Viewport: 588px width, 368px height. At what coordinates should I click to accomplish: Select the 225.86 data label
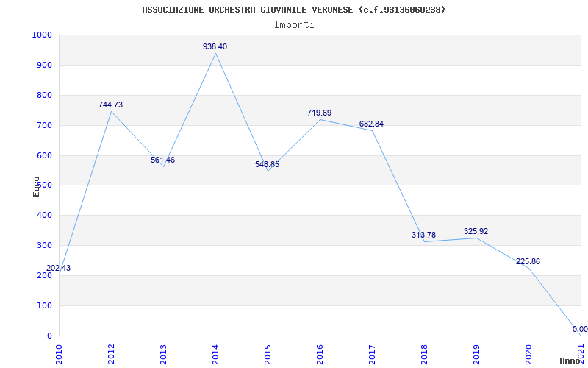pos(528,262)
